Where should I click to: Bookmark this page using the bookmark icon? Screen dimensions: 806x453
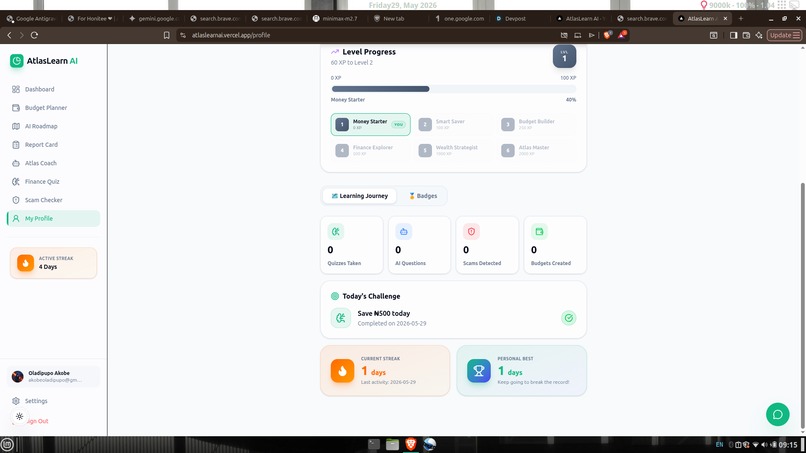167,35
